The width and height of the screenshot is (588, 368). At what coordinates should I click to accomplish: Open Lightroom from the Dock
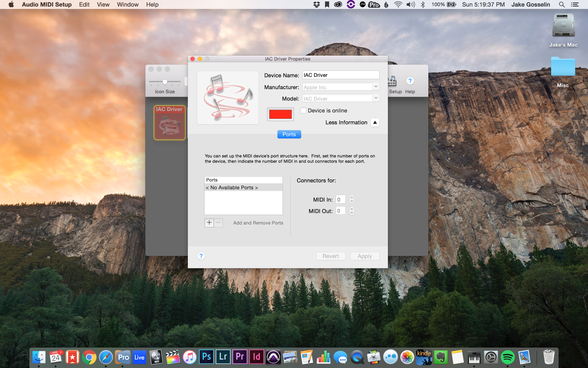(x=223, y=356)
